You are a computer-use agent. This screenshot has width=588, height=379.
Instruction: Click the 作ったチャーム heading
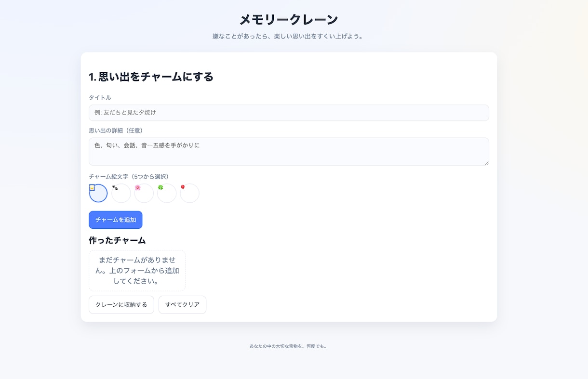117,240
